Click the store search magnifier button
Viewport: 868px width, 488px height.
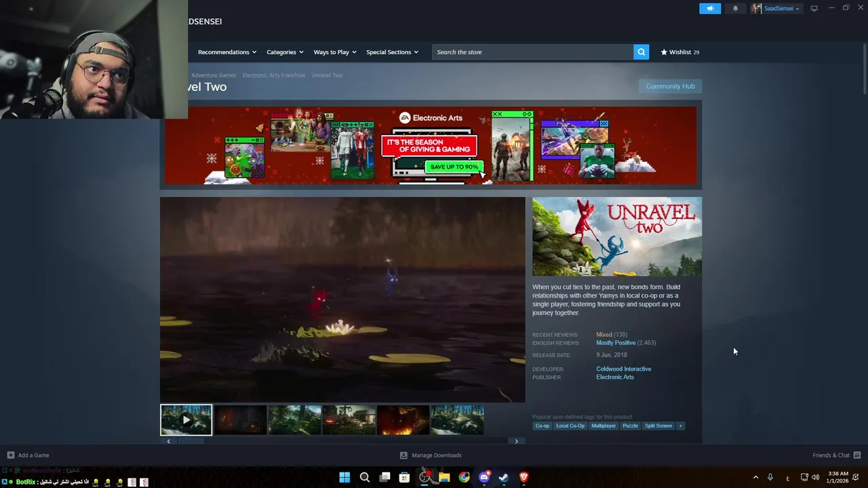point(641,52)
